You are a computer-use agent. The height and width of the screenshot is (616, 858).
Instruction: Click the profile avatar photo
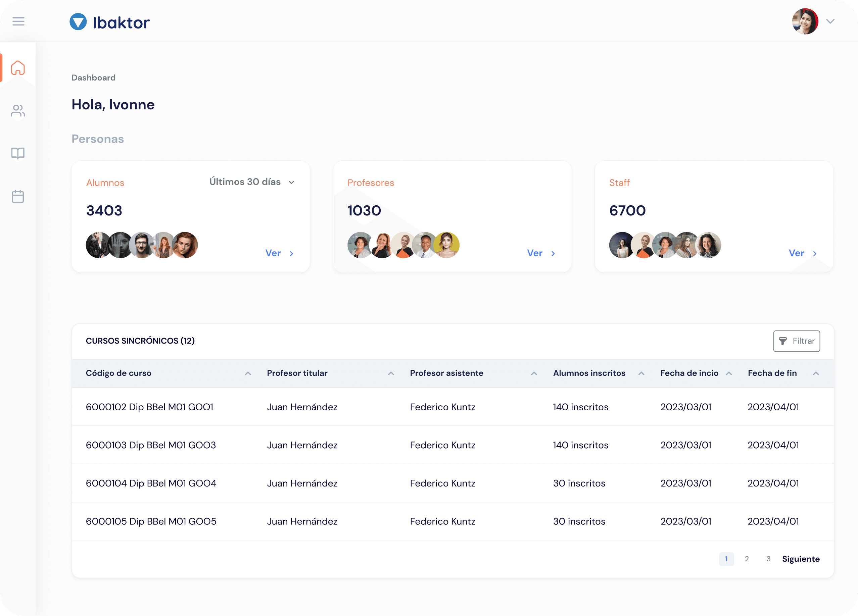click(805, 21)
